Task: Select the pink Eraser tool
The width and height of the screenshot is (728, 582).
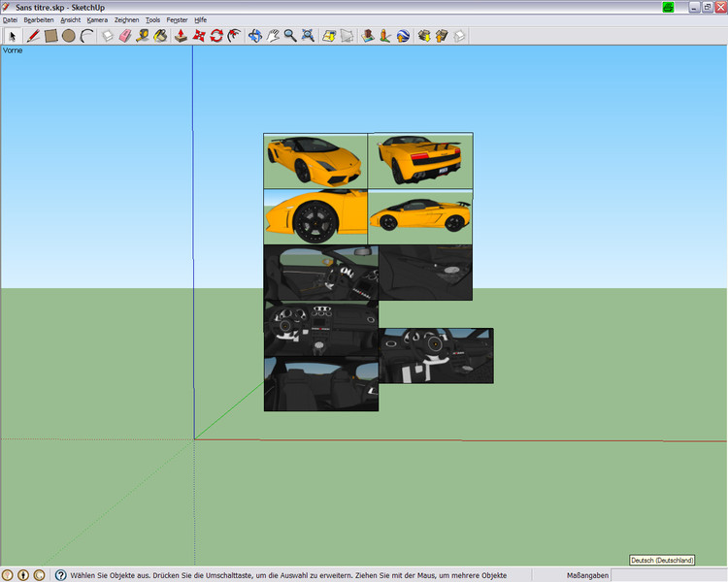Action: (x=125, y=36)
